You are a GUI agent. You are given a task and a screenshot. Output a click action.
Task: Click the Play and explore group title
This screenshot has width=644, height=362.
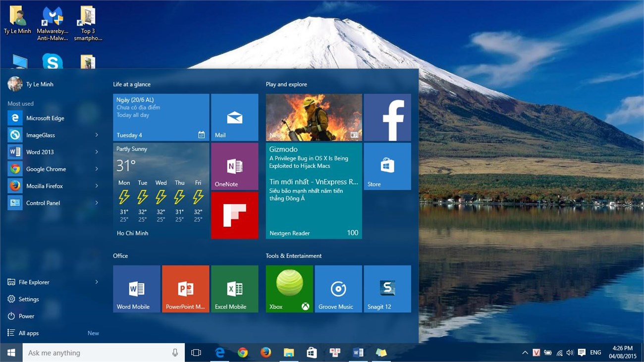(x=286, y=84)
